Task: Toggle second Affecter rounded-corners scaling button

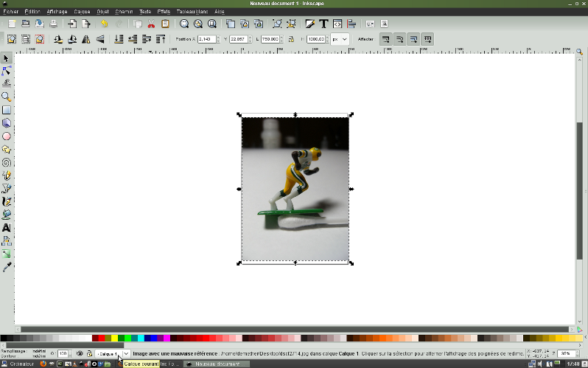Action: [x=400, y=39]
